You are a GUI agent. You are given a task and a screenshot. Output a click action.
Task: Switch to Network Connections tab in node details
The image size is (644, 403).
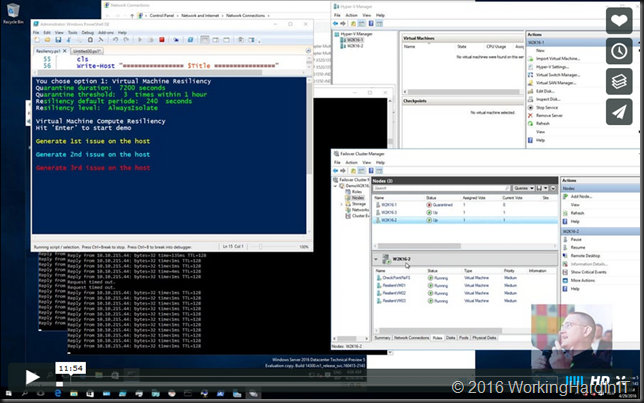coord(411,338)
